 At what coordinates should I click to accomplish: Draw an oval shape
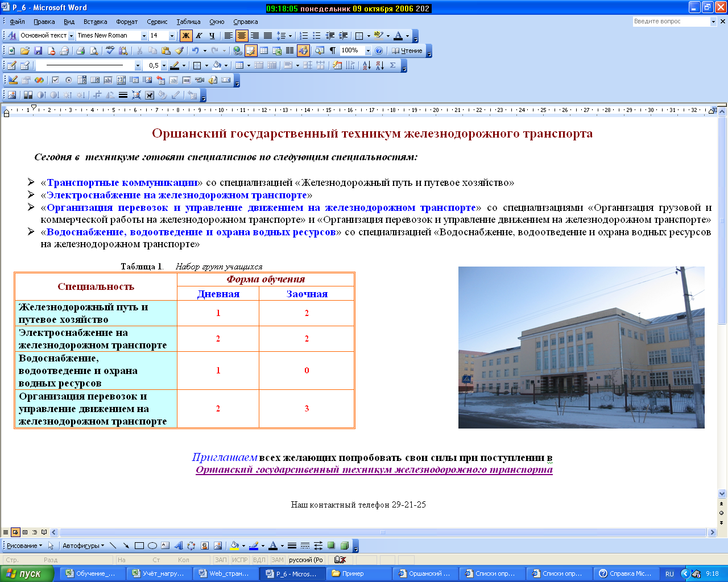point(152,546)
